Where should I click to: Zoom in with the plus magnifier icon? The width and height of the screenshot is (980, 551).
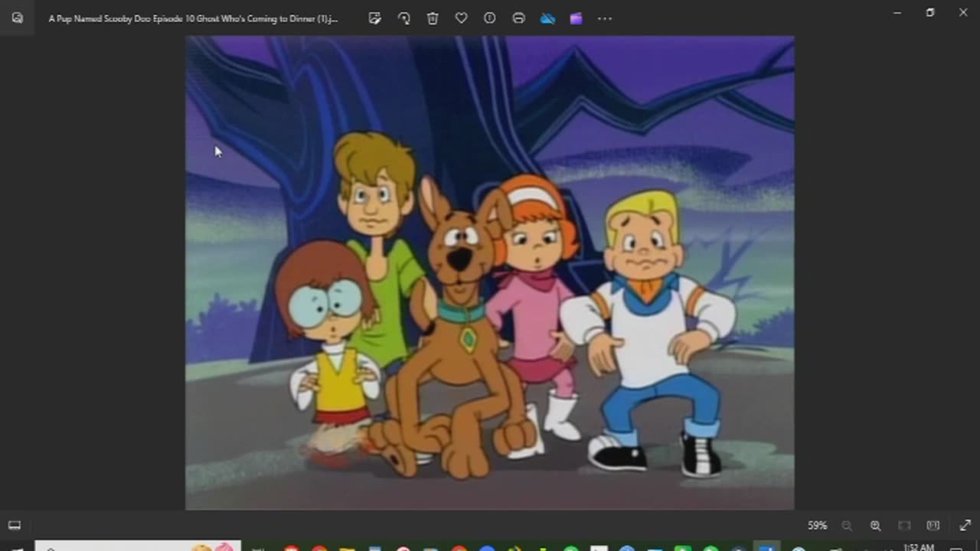click(x=875, y=526)
